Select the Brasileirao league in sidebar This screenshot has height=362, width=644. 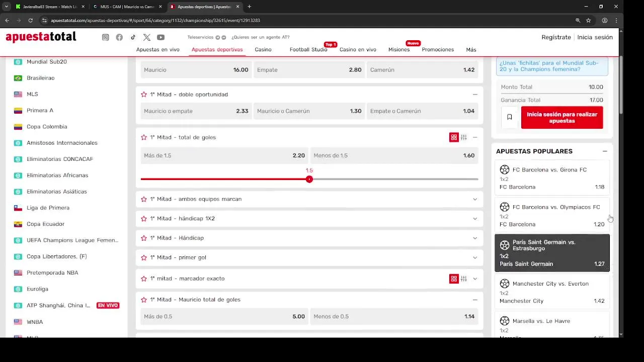(41, 78)
